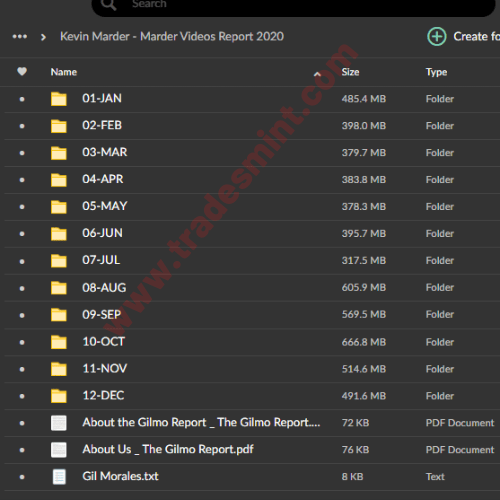Open the breadcrumb ellipsis menu
The height and width of the screenshot is (500, 500).
(20, 36)
